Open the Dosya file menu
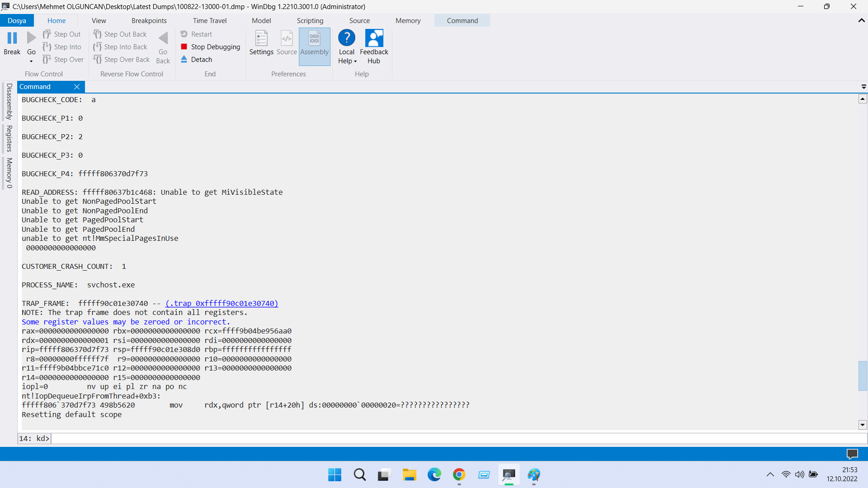This screenshot has width=868, height=488. coord(17,20)
